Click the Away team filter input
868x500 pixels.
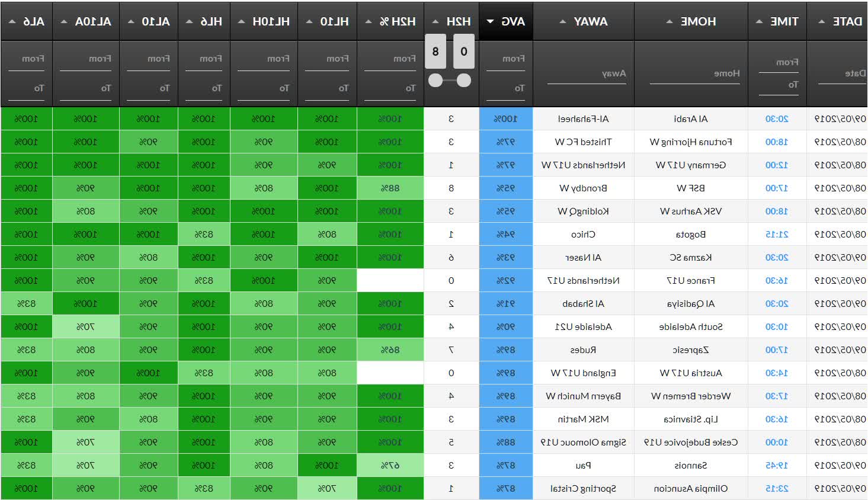pos(587,74)
